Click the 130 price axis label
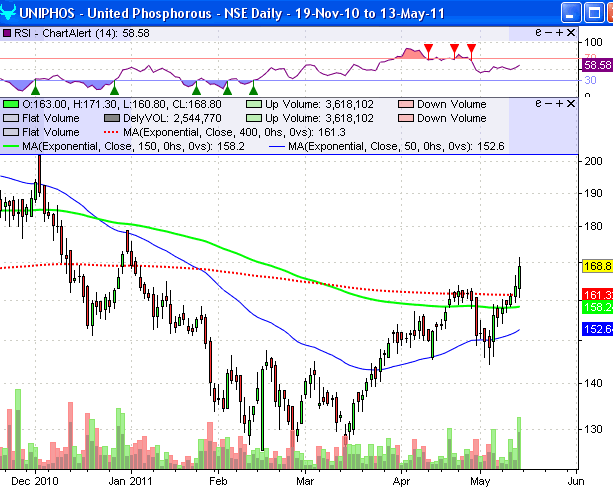The width and height of the screenshot is (613, 489). [x=593, y=429]
